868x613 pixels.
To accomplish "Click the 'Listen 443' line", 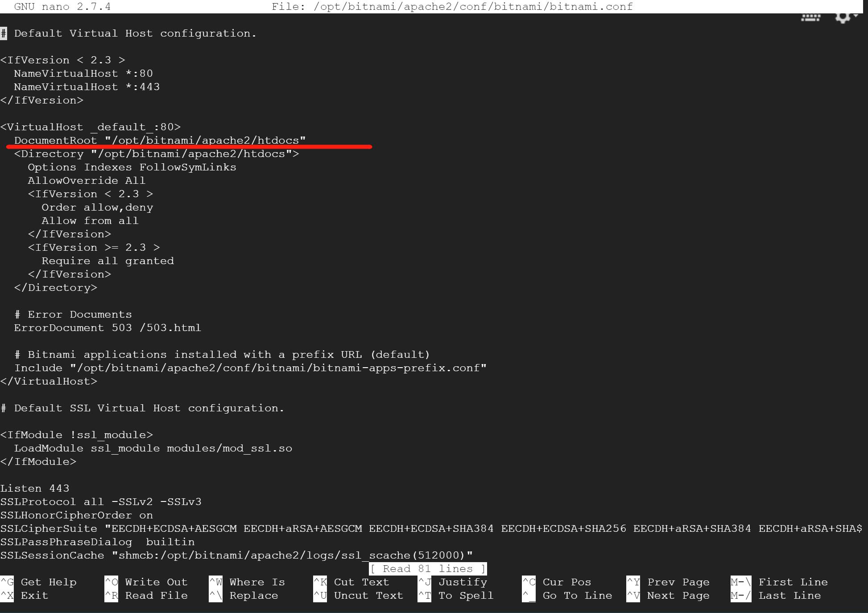I will 35,488.
